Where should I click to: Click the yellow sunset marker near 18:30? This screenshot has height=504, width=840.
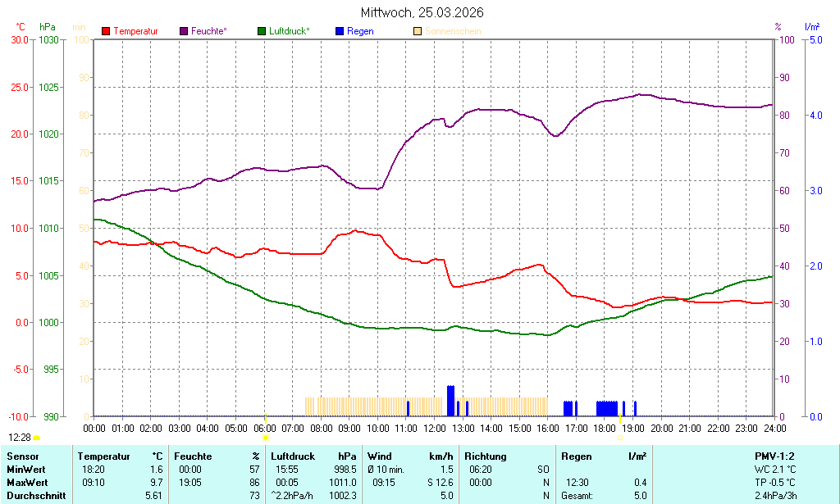[620, 438]
